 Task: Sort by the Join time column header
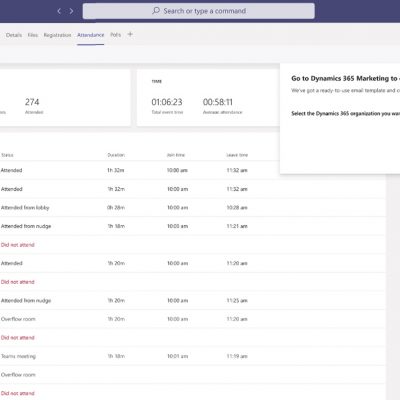176,155
